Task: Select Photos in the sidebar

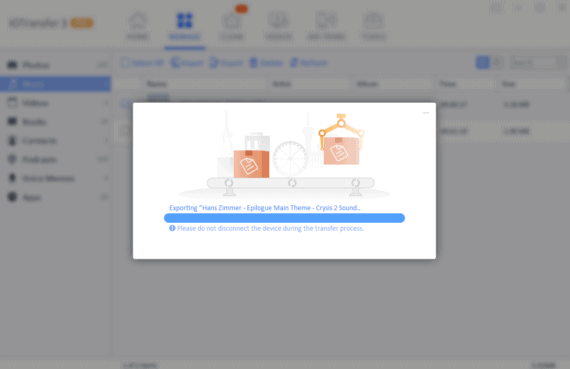Action: 56,65
